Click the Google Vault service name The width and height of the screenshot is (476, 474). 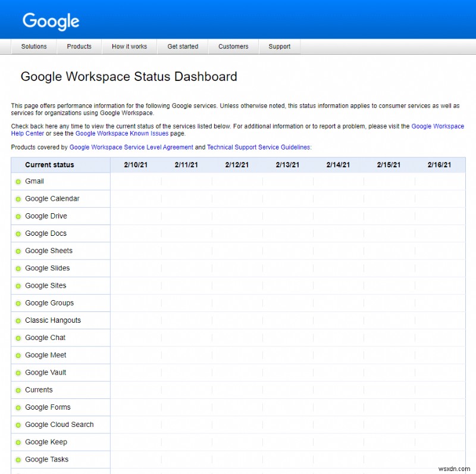tap(46, 372)
